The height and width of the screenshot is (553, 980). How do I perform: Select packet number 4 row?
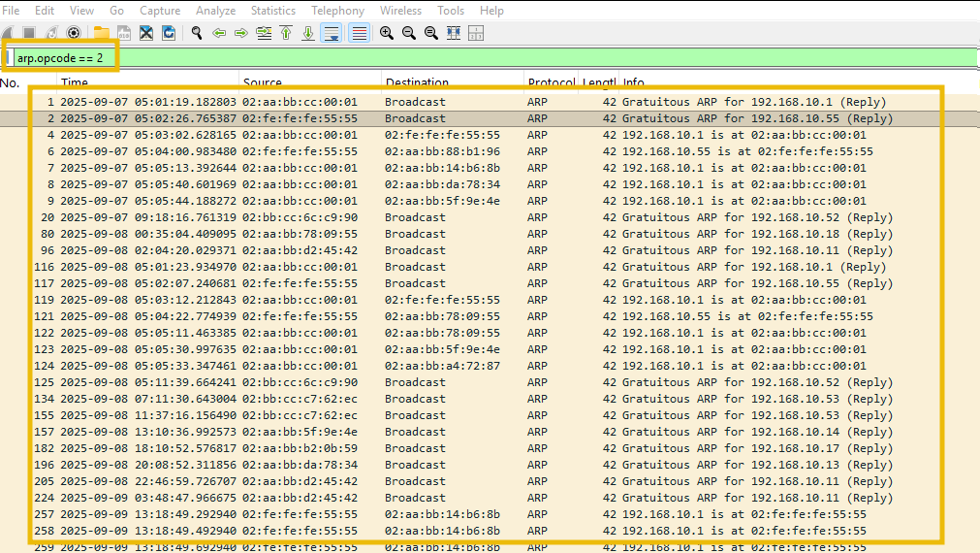[490, 135]
